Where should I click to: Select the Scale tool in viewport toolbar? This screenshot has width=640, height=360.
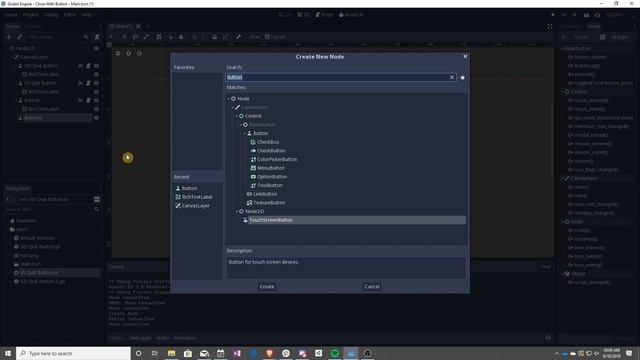click(146, 37)
